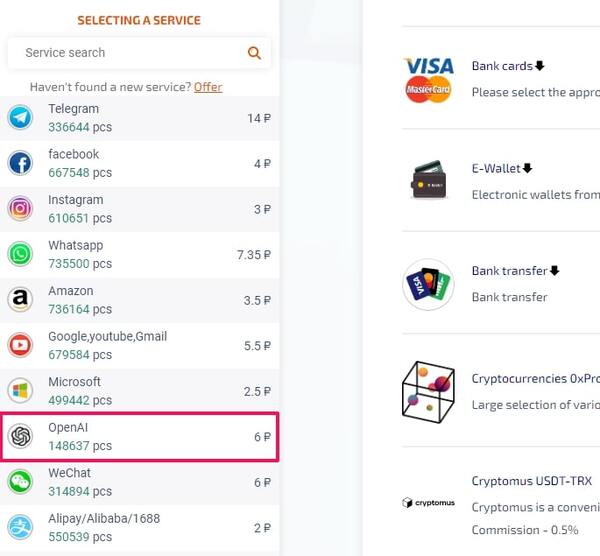The image size is (600, 556).
Task: Focus the Service search input field
Action: [x=139, y=53]
